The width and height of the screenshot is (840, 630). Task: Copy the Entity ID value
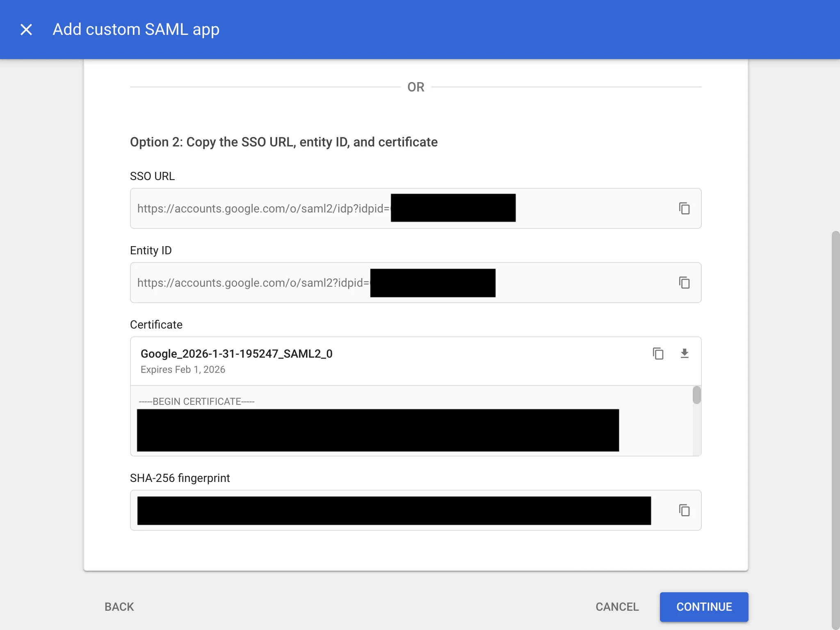click(x=684, y=283)
